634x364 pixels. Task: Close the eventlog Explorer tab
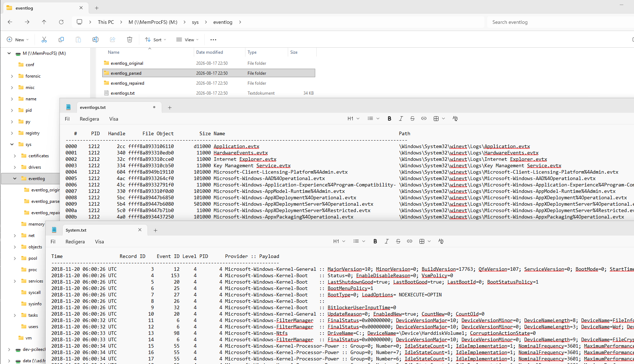(x=81, y=8)
